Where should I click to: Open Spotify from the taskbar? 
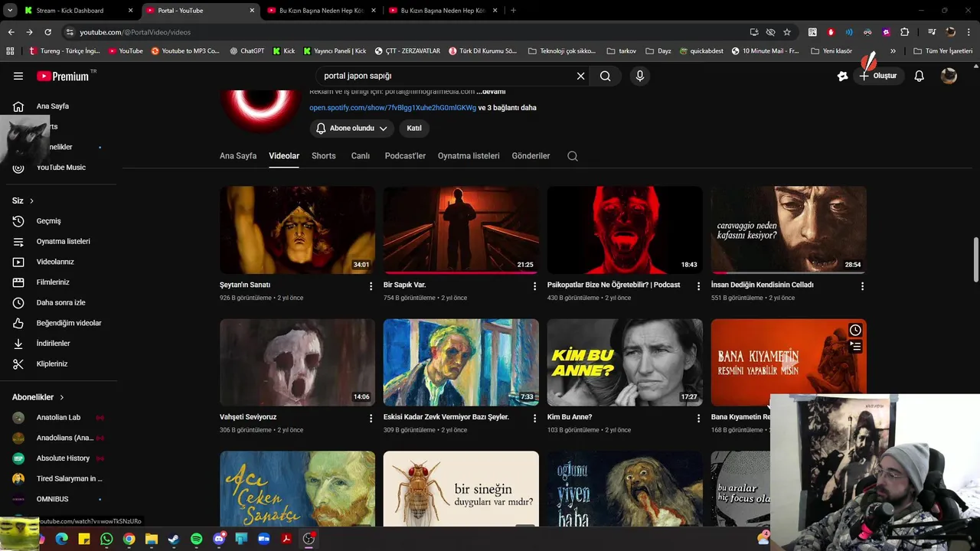tap(196, 539)
